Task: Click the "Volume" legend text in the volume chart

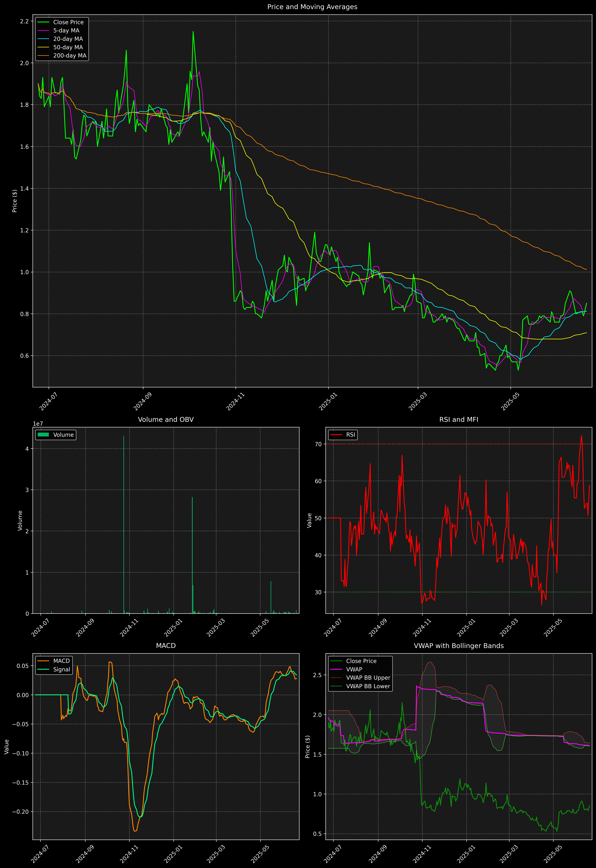Action: click(63, 435)
